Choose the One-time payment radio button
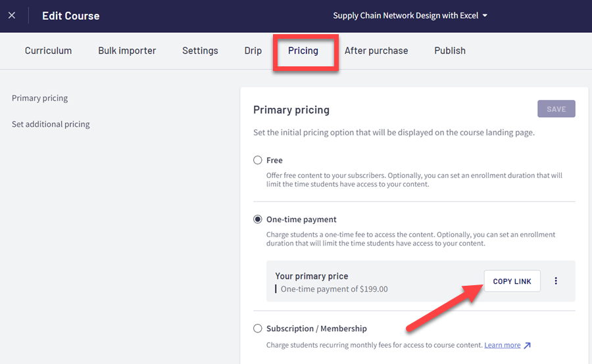The image size is (592, 364). [258, 219]
